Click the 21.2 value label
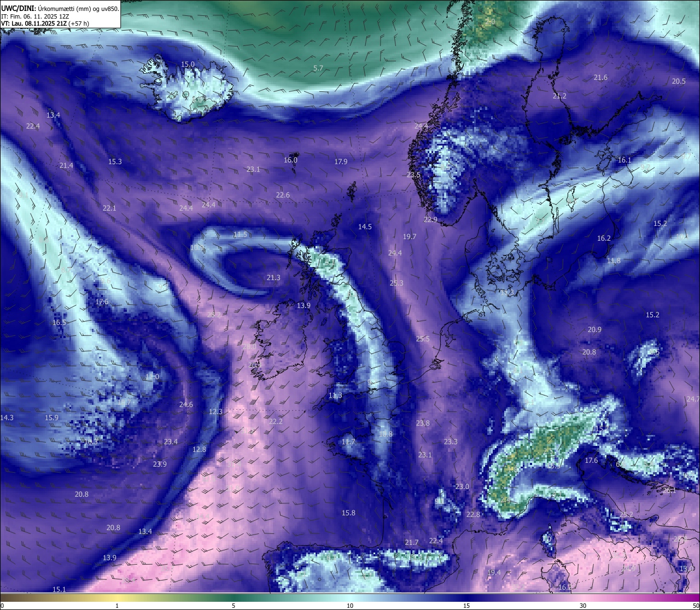Viewport: 700px width, 610px height. coord(559,96)
